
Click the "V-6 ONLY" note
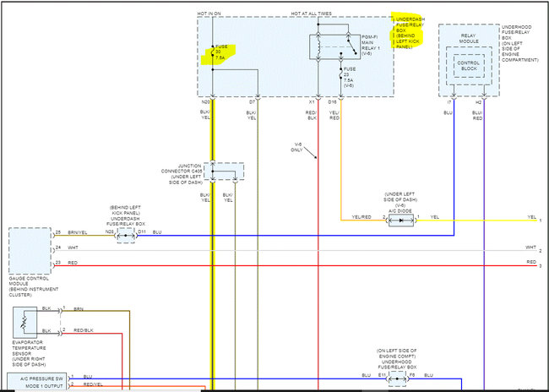(296, 147)
